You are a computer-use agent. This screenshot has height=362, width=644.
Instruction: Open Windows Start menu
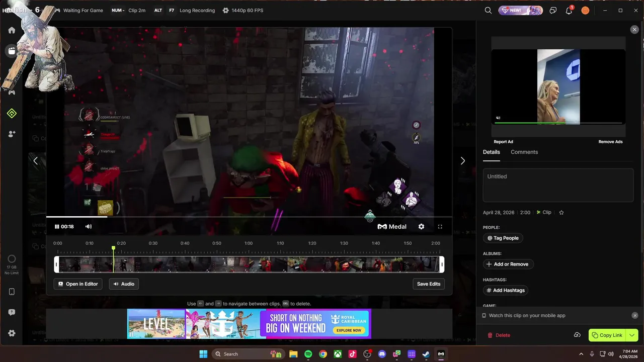(x=203, y=354)
